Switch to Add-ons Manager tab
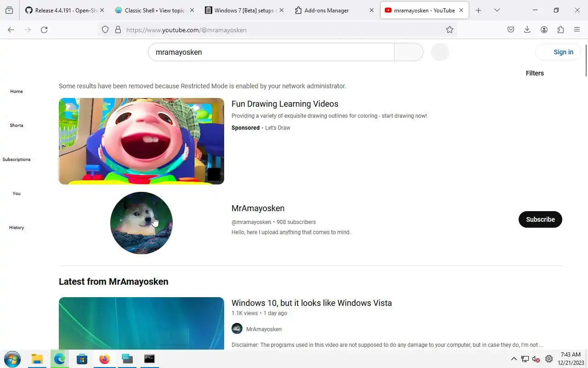Image resolution: width=588 pixels, height=368 pixels. [334, 10]
